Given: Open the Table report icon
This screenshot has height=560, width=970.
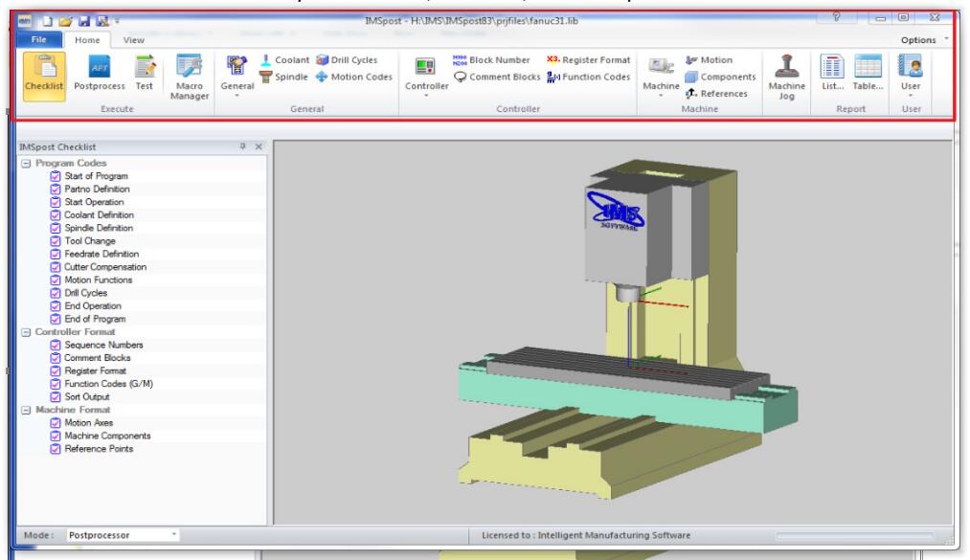Looking at the screenshot, I should point(868,76).
